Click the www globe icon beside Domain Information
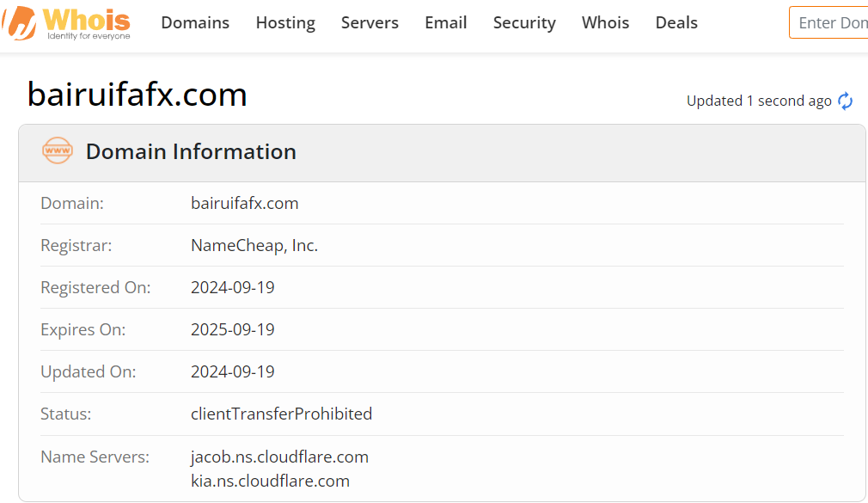Viewport: 868px width, 503px height. pyautogui.click(x=58, y=150)
